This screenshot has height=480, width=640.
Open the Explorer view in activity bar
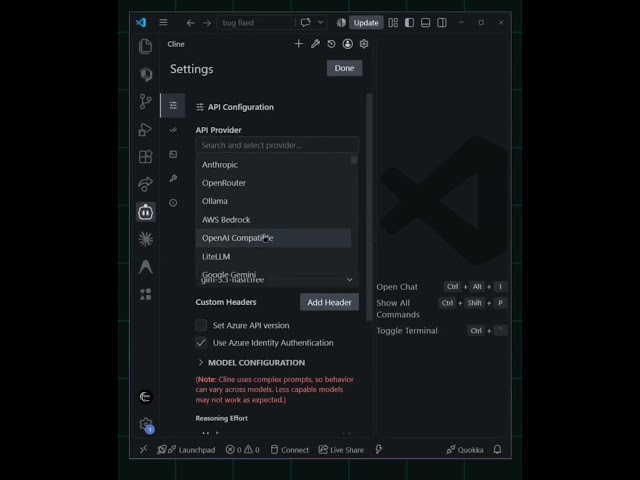click(145, 46)
